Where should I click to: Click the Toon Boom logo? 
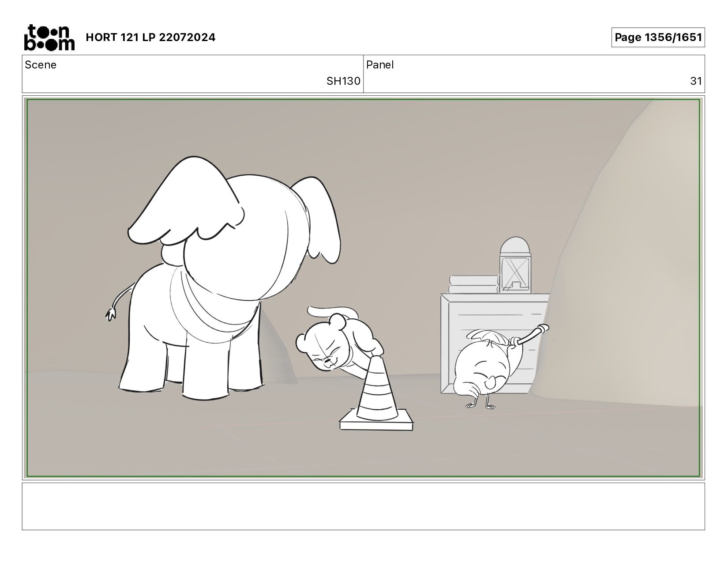pyautogui.click(x=49, y=37)
